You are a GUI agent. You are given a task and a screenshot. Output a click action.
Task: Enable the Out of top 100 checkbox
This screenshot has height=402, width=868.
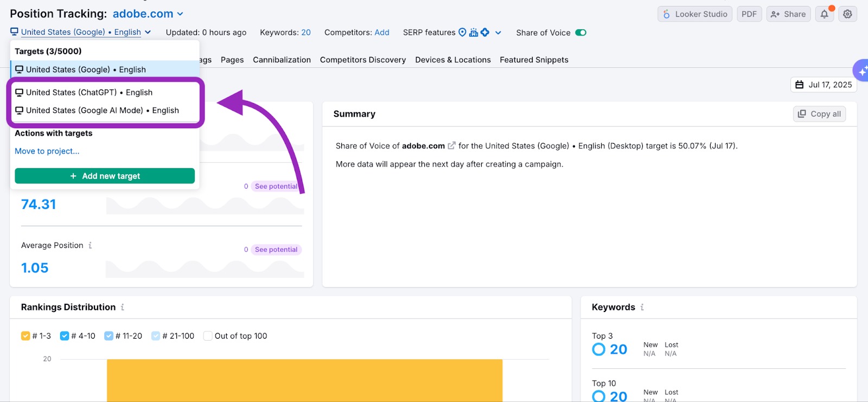[208, 336]
